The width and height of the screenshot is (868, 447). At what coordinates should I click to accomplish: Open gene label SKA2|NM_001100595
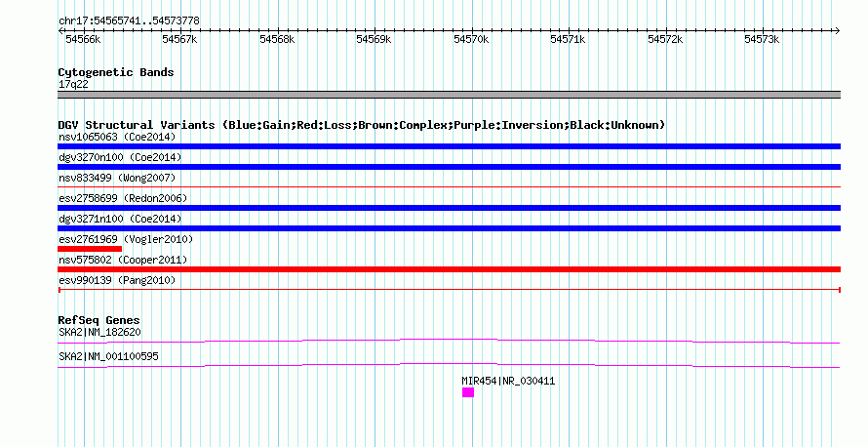[108, 356]
